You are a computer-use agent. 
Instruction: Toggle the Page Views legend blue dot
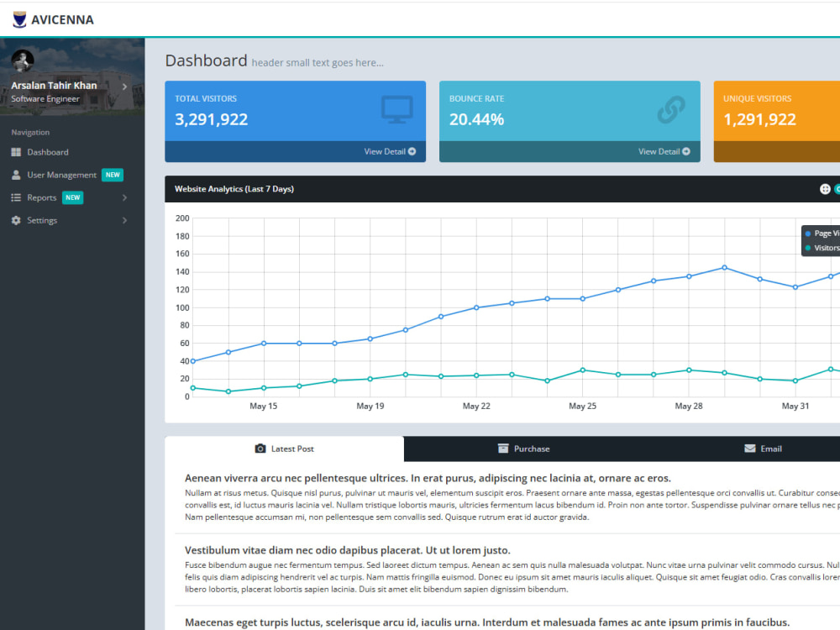click(x=808, y=234)
